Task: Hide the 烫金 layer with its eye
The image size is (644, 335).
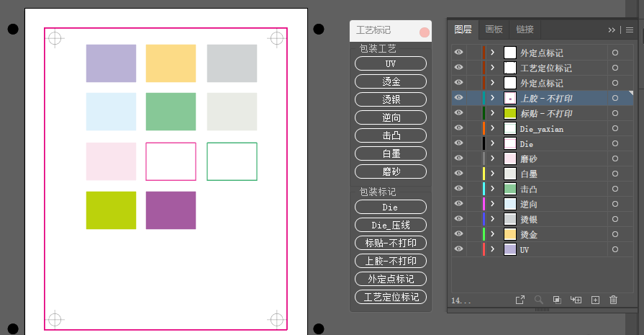Action: pos(459,233)
